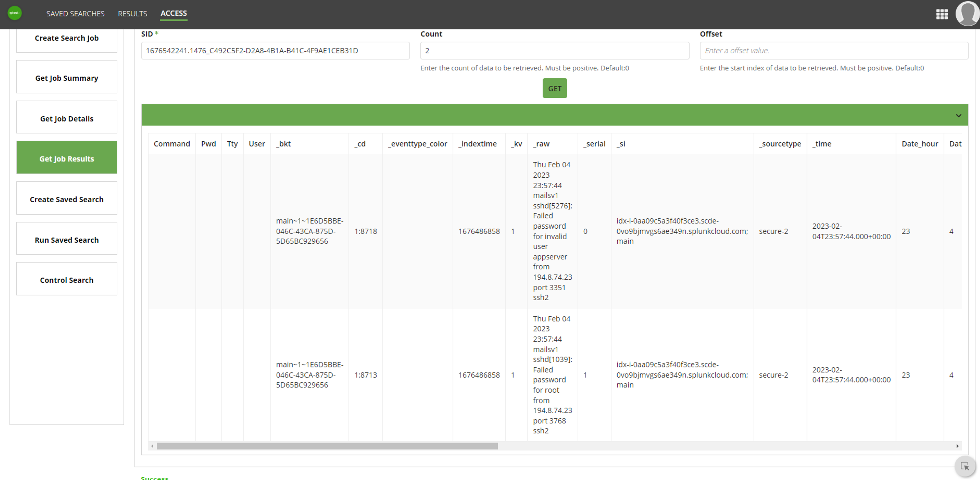Click the horizontal scrollbar thumb
This screenshot has width=980, height=480.
pos(327,446)
